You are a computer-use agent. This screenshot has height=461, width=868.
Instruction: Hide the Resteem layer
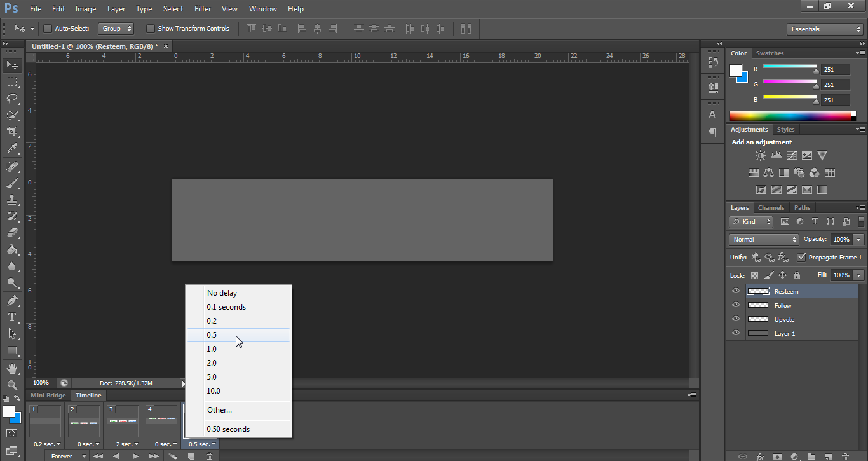[736, 291]
